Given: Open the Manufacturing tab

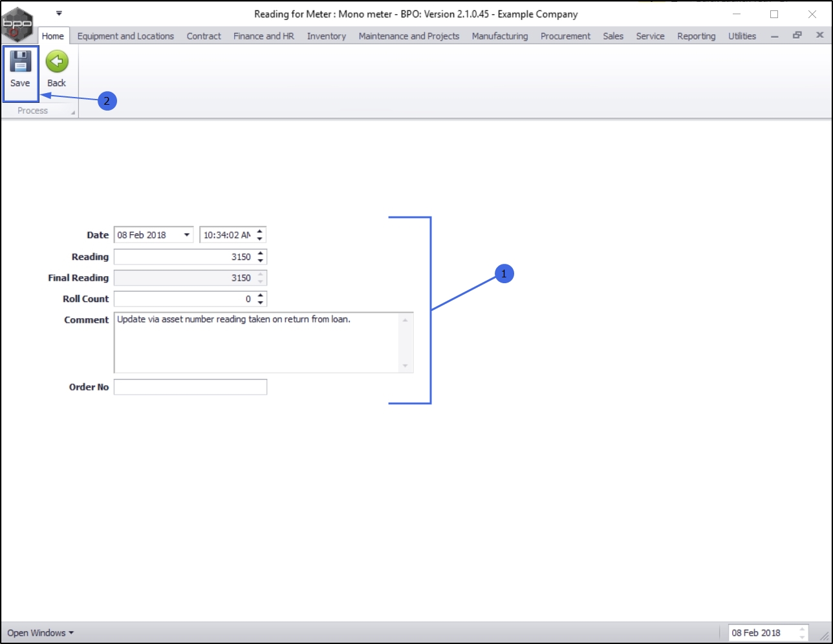Looking at the screenshot, I should [500, 36].
